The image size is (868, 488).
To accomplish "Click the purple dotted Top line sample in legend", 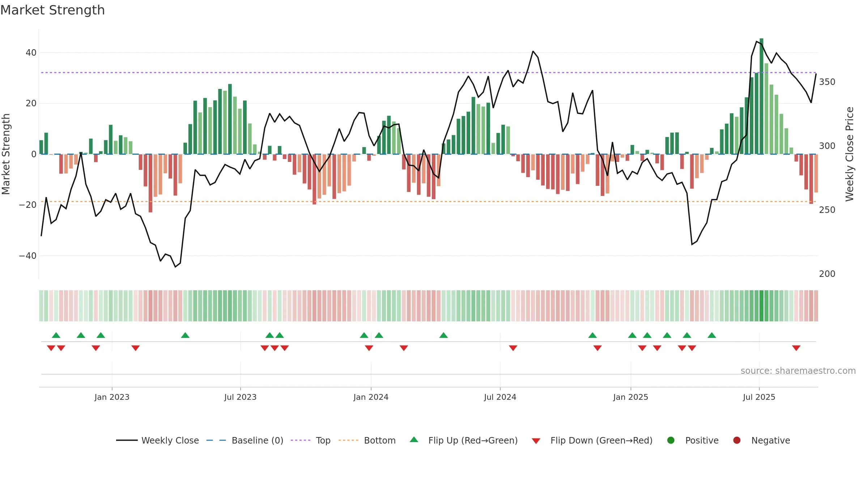I will 301,440.
